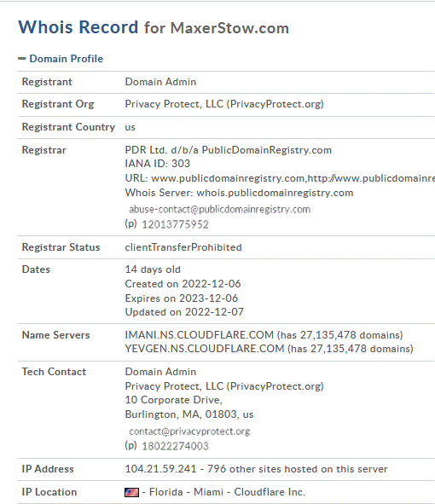Click Burlington, MA, 01803, us line
This screenshot has width=435, height=504.
point(189,414)
